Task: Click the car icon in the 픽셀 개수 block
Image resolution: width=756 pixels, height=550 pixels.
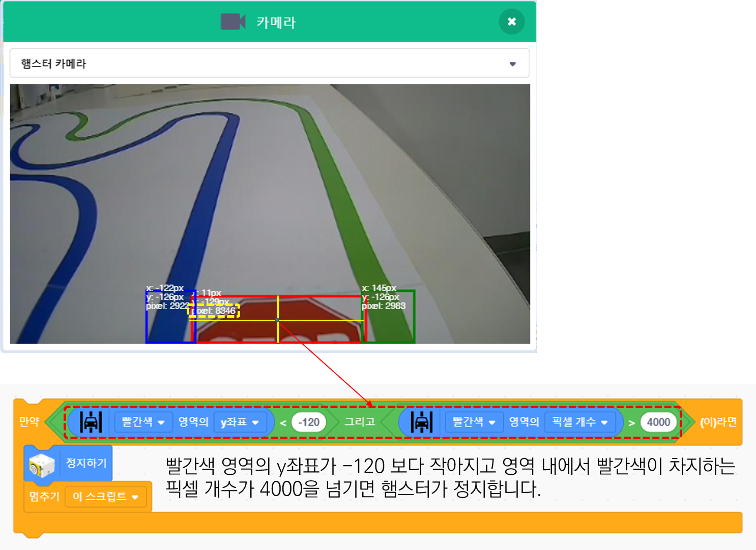Action: point(422,422)
